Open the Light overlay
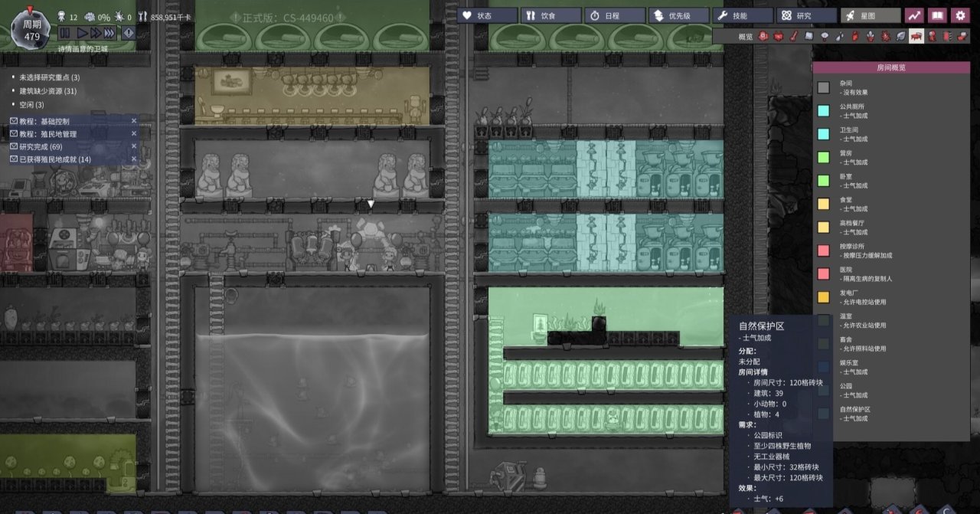The image size is (980, 514). coord(825,36)
